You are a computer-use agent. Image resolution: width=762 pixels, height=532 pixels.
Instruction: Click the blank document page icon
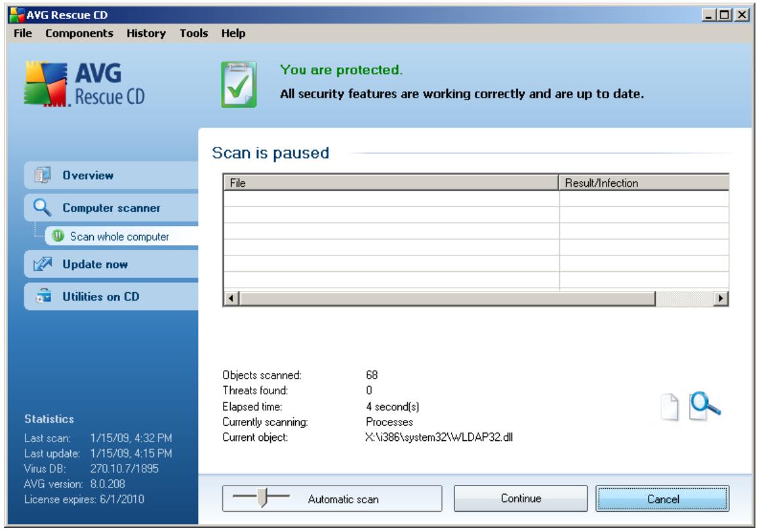tap(669, 406)
